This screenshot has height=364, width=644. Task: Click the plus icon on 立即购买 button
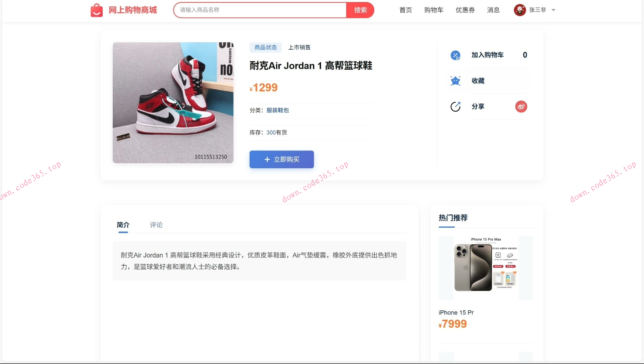point(267,160)
